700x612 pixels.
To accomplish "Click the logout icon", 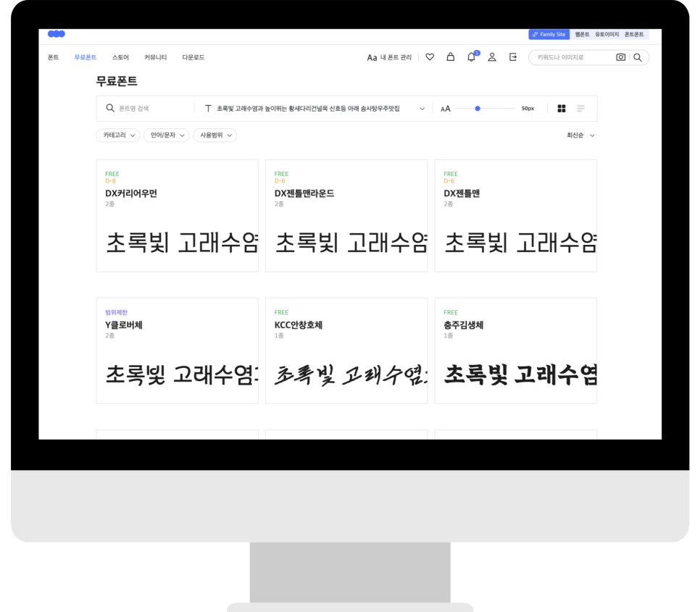I will click(x=513, y=57).
